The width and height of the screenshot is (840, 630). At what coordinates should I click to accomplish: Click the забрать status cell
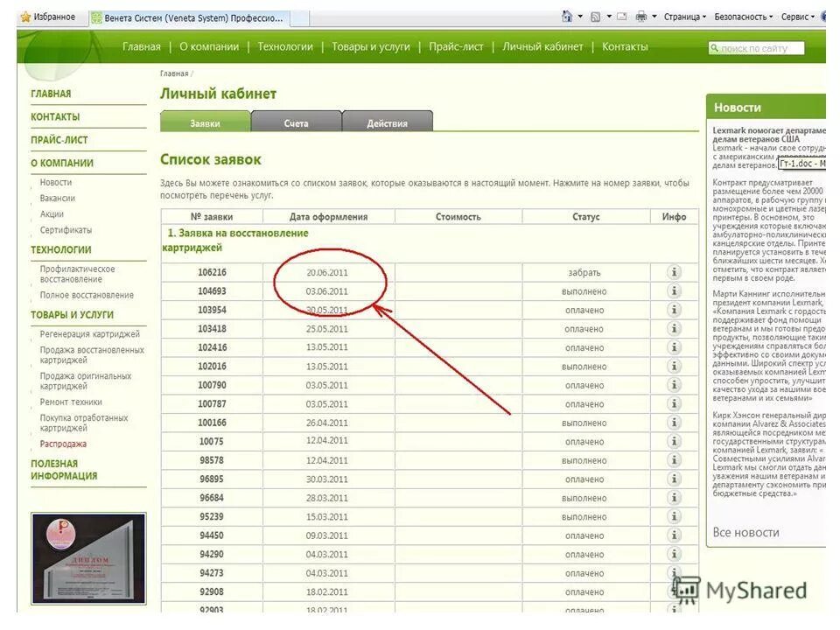(584, 272)
